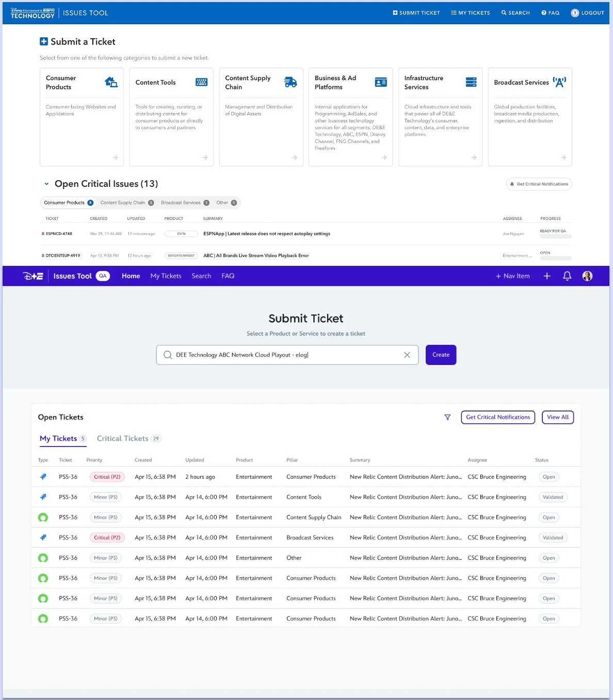Screen dimensions: 613x700
Task: Click the Open status in the Other pillar row
Action: (x=549, y=558)
